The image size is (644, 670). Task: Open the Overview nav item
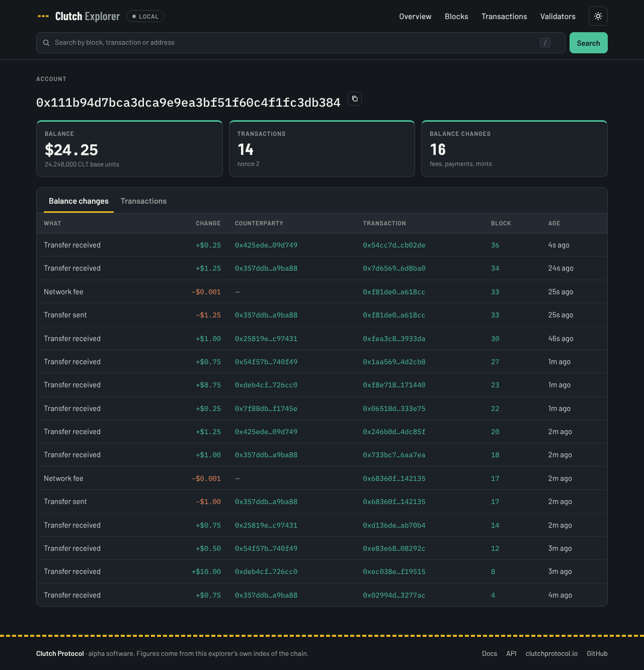(x=415, y=17)
